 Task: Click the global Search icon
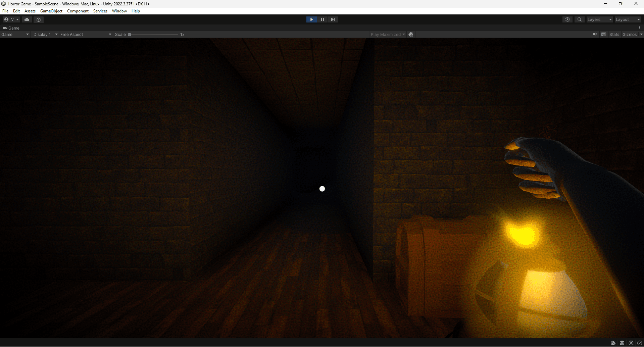tap(579, 19)
